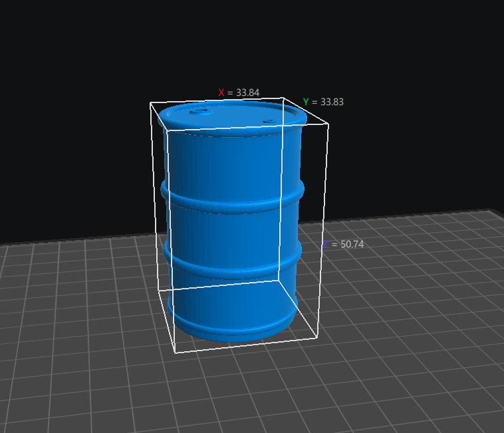Select the blue barrel 3D model

pyautogui.click(x=233, y=221)
